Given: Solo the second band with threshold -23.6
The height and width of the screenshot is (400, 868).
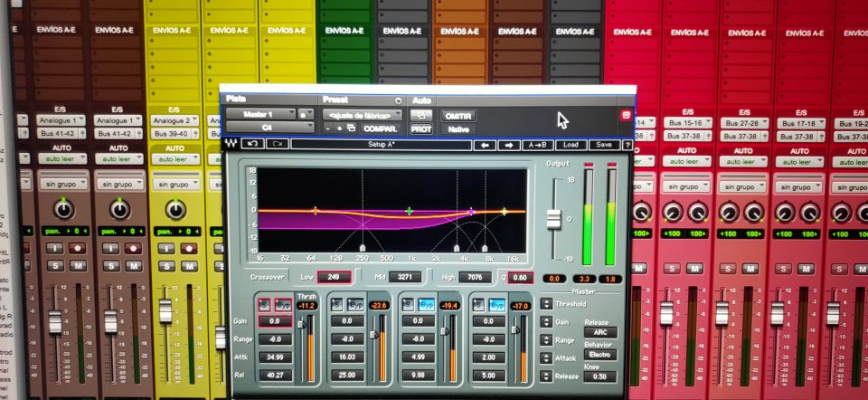Looking at the screenshot, I should (336, 305).
